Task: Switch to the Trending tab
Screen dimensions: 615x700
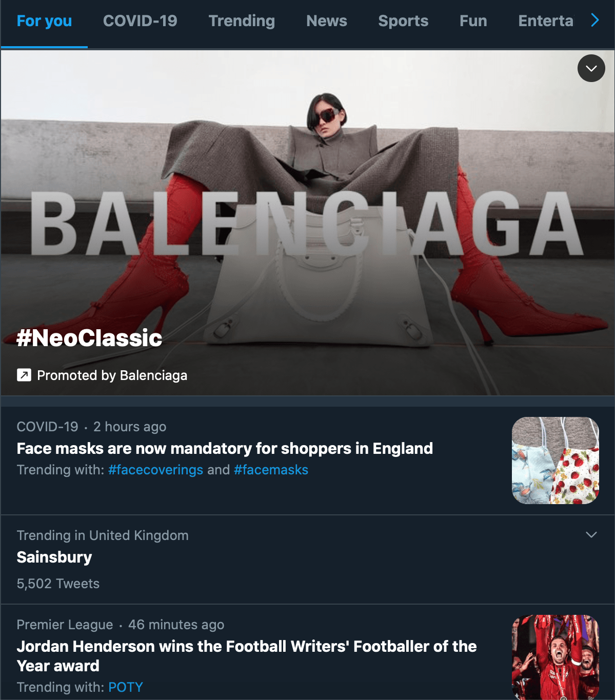Action: pos(242,21)
